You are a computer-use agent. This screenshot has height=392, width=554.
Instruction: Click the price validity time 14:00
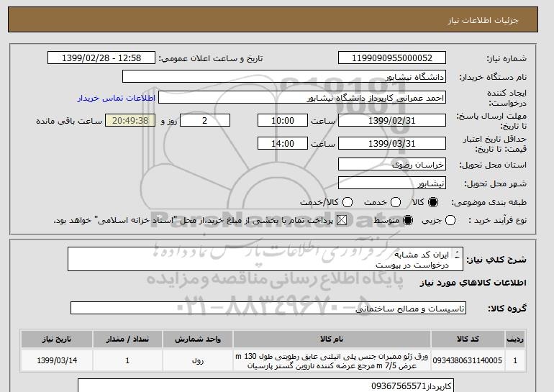coord(283,143)
